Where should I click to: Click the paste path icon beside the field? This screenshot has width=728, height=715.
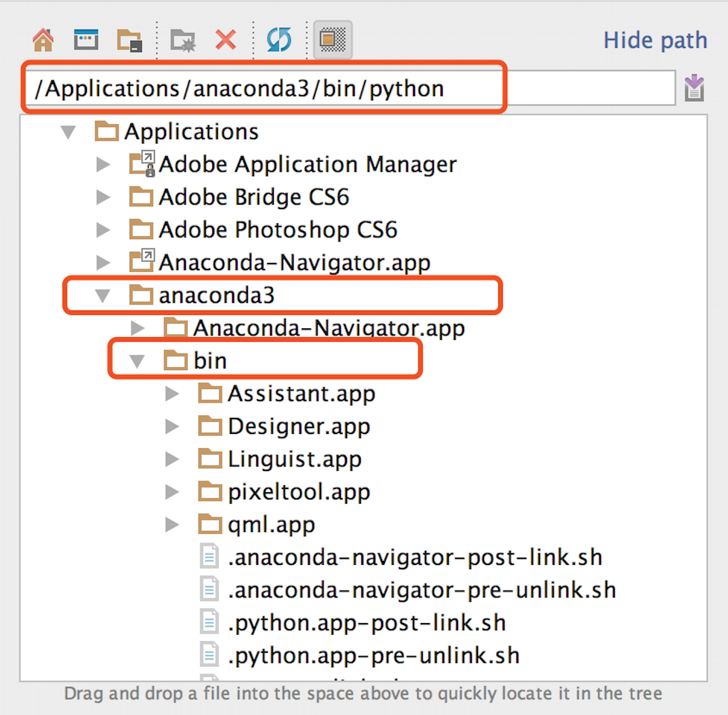(x=694, y=87)
